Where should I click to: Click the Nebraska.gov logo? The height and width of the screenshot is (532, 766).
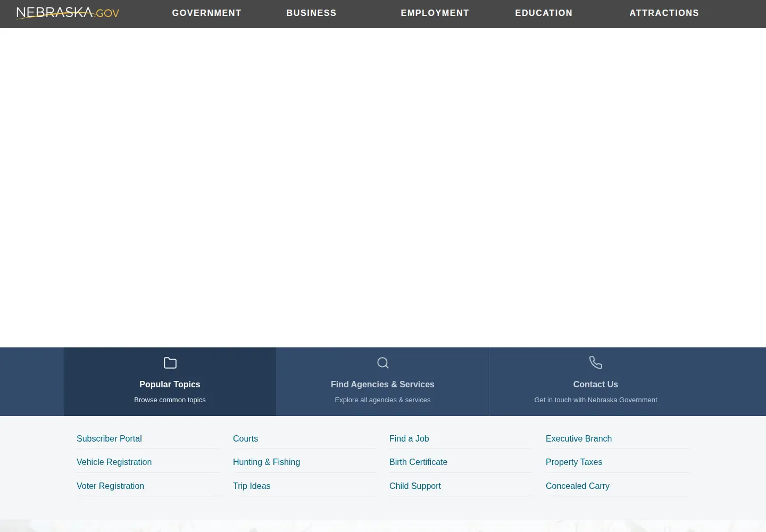click(x=68, y=13)
